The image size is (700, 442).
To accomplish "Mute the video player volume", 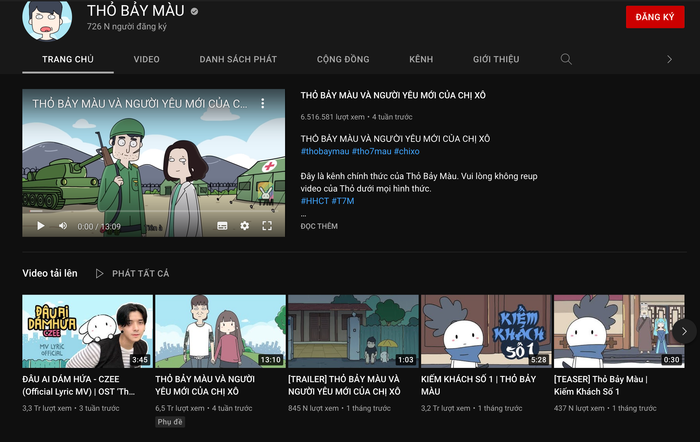I will point(63,226).
